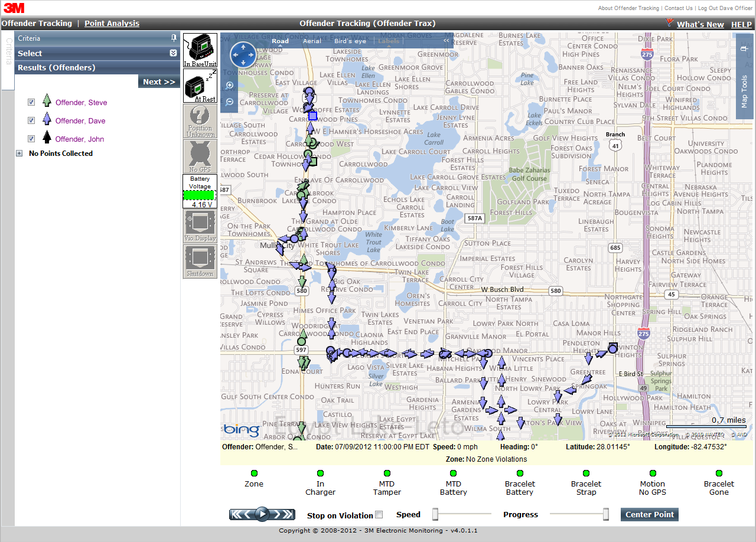Click the 3M logo
The image size is (756, 542).
coord(14,8)
